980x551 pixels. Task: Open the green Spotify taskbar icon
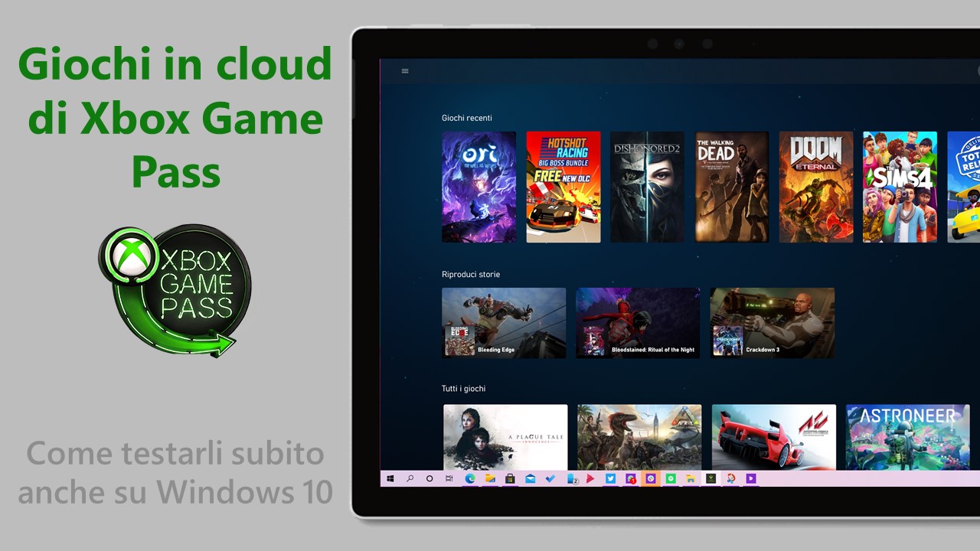tap(671, 478)
